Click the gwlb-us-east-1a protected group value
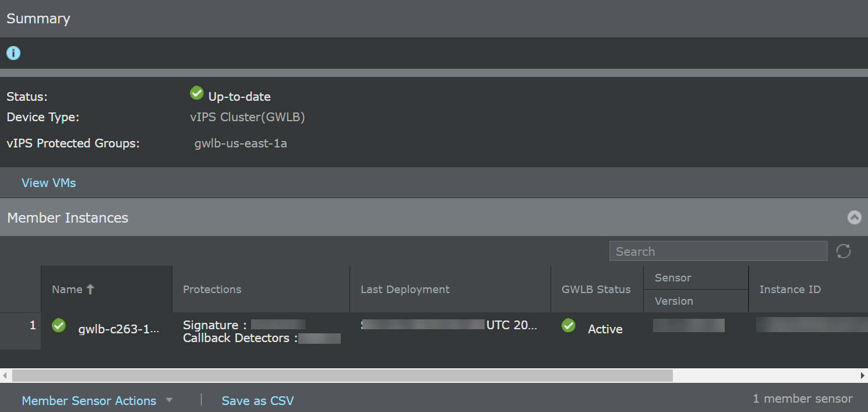The width and height of the screenshot is (868, 412). click(x=241, y=143)
